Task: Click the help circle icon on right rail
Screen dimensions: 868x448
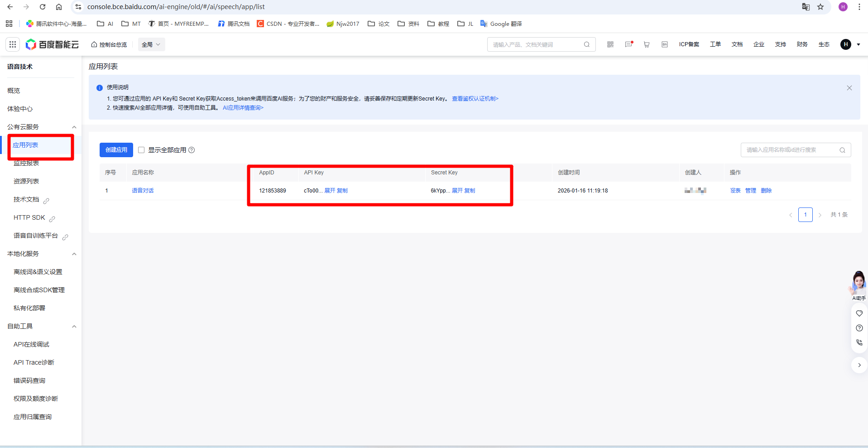Action: [859, 328]
